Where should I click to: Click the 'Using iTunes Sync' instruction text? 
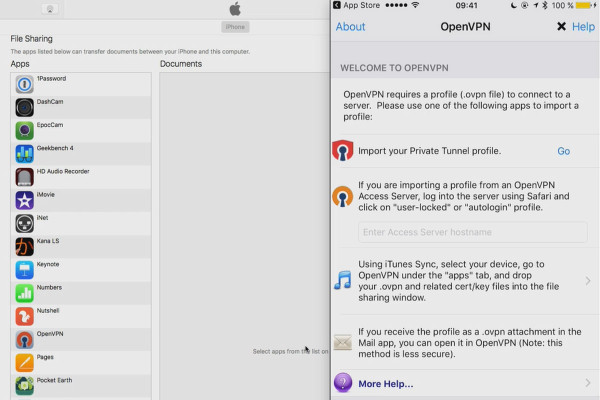(458, 281)
